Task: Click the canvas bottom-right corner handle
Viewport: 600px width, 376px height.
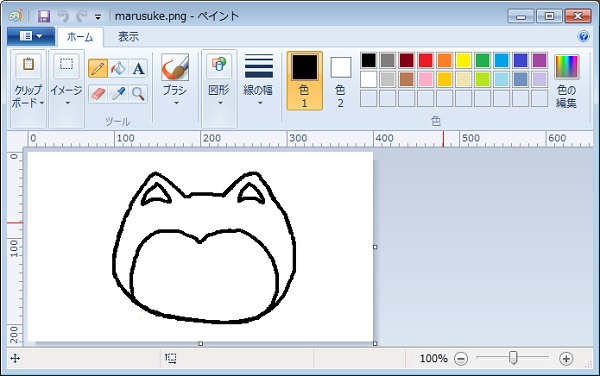Action: 375,343
